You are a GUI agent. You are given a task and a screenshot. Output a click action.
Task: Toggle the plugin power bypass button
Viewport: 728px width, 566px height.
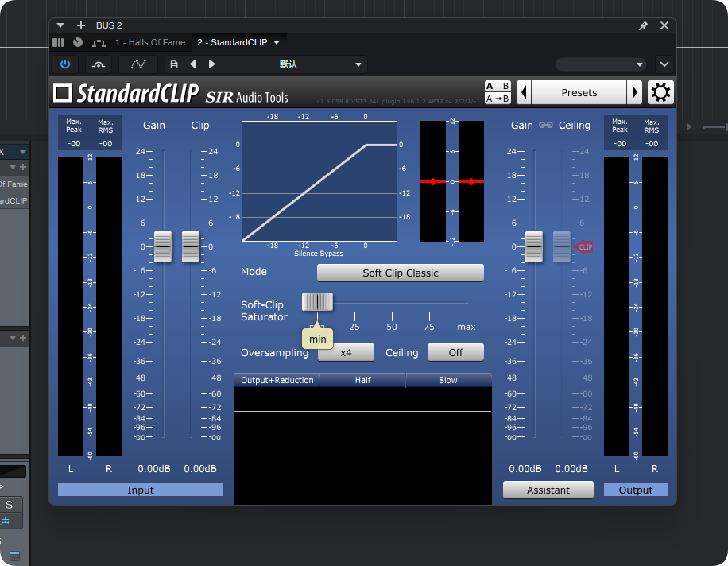point(65,64)
